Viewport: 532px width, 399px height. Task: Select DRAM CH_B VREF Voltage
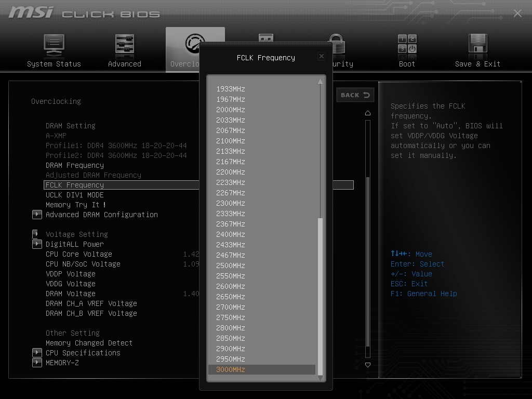pos(91,313)
